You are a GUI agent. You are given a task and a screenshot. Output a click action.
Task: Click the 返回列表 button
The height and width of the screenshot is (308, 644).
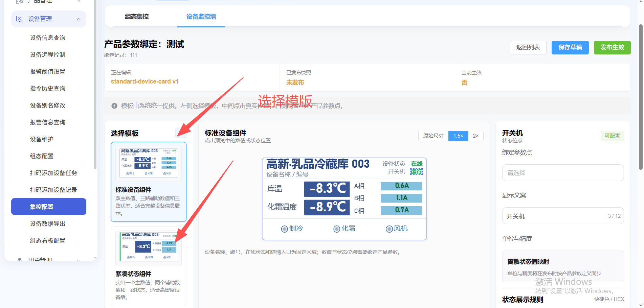[x=528, y=47]
